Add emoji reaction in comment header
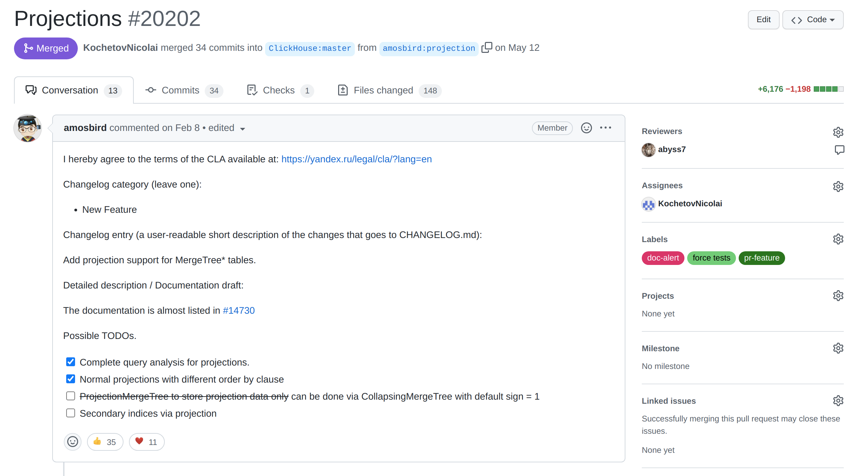Image resolution: width=868 pixels, height=476 pixels. (586, 128)
